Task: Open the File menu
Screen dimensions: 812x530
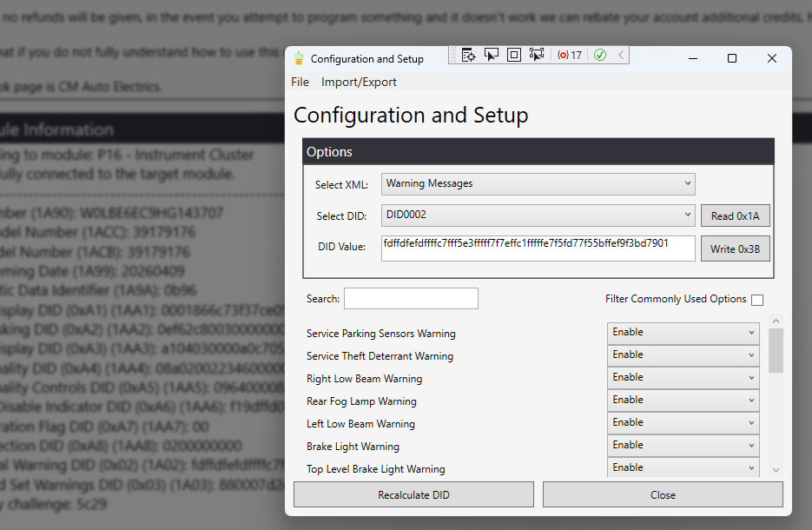Action: pos(300,82)
